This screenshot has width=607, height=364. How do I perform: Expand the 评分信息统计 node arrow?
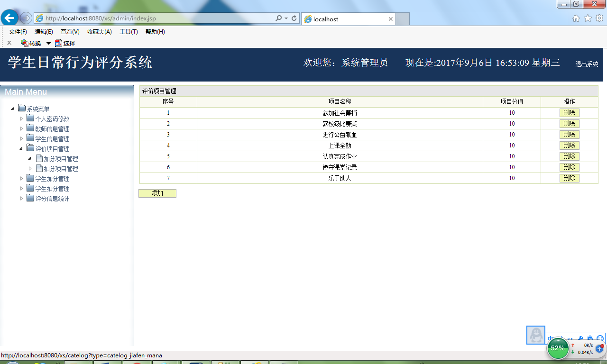click(x=21, y=198)
